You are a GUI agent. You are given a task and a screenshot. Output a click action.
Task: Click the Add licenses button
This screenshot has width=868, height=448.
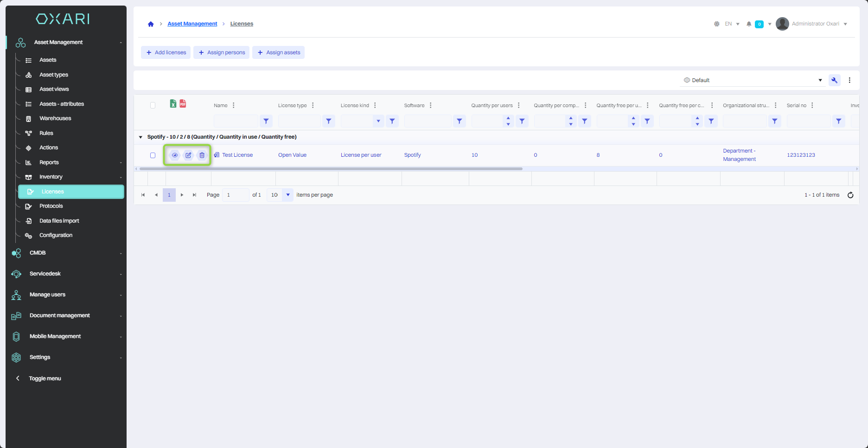pos(166,52)
